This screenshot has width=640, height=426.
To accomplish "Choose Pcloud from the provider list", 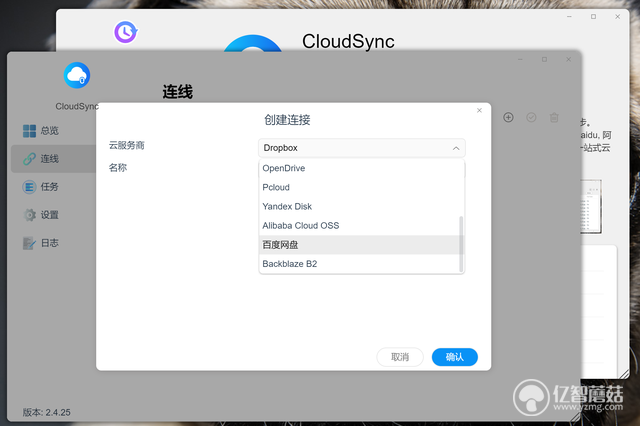I will point(359,187).
